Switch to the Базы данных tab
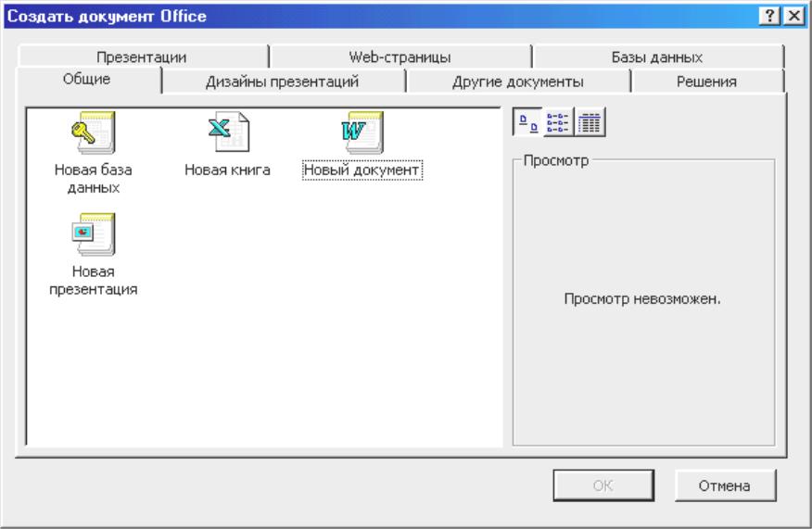The width and height of the screenshot is (812, 529). click(x=656, y=57)
